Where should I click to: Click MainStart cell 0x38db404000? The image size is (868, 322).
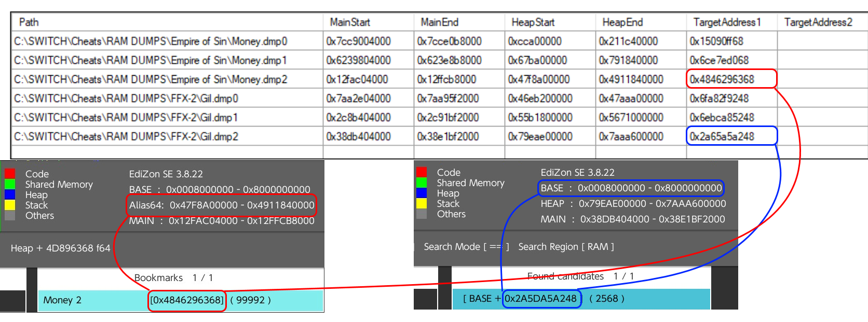point(368,136)
